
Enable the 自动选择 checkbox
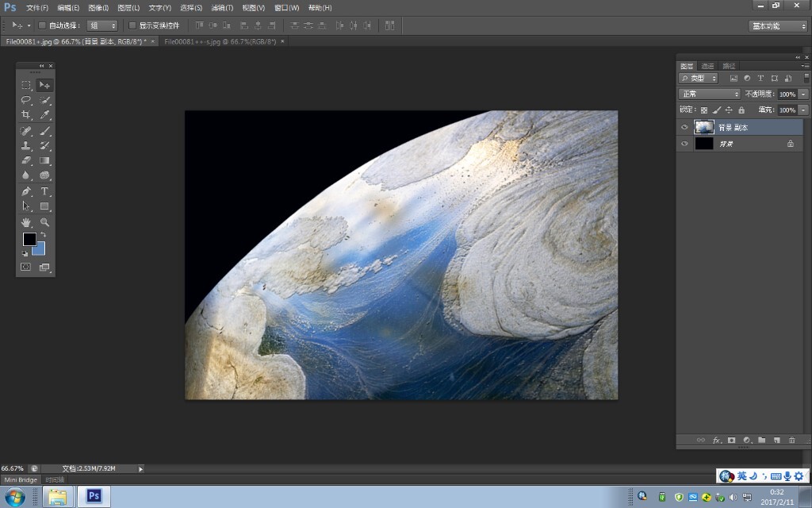click(x=43, y=25)
